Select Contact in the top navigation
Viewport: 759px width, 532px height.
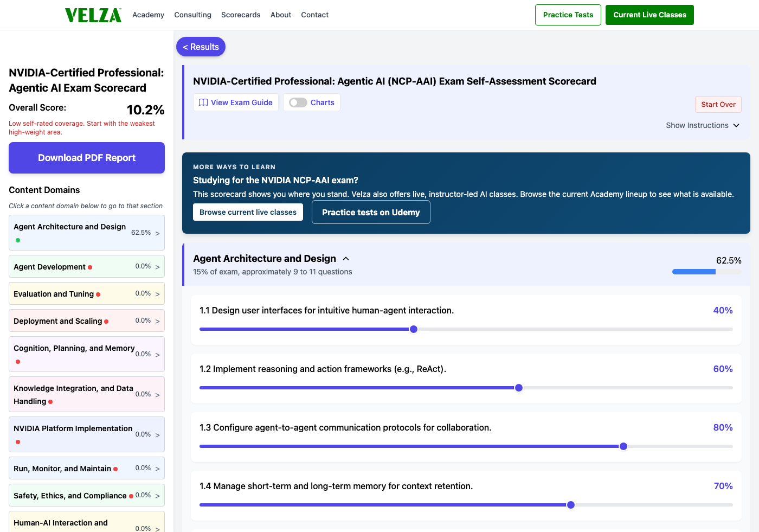pos(314,15)
